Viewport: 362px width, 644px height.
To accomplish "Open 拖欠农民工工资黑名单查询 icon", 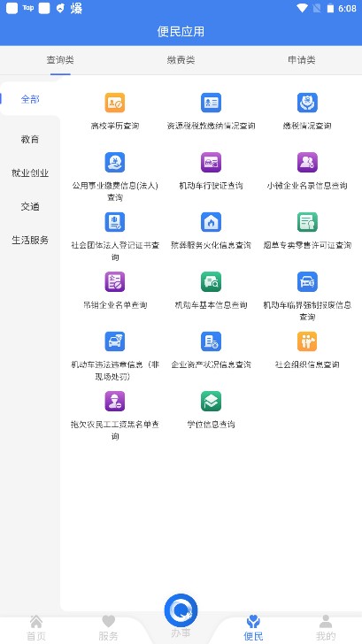I will click(115, 401).
